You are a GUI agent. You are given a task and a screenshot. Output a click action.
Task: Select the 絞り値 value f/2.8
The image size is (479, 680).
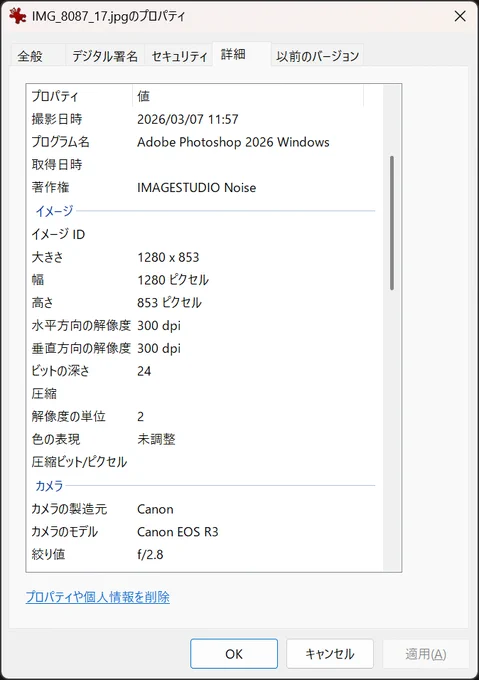click(150, 554)
